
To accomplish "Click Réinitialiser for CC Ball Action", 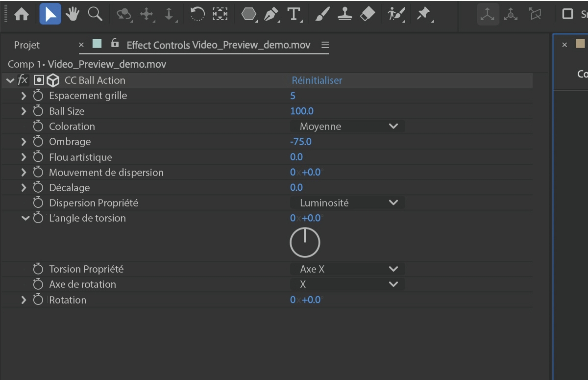I will [x=317, y=80].
